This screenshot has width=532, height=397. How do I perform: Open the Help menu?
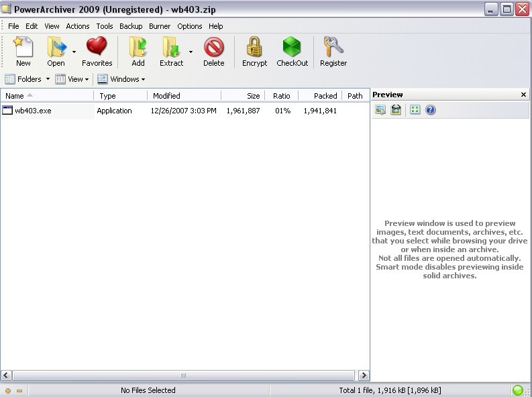click(216, 26)
